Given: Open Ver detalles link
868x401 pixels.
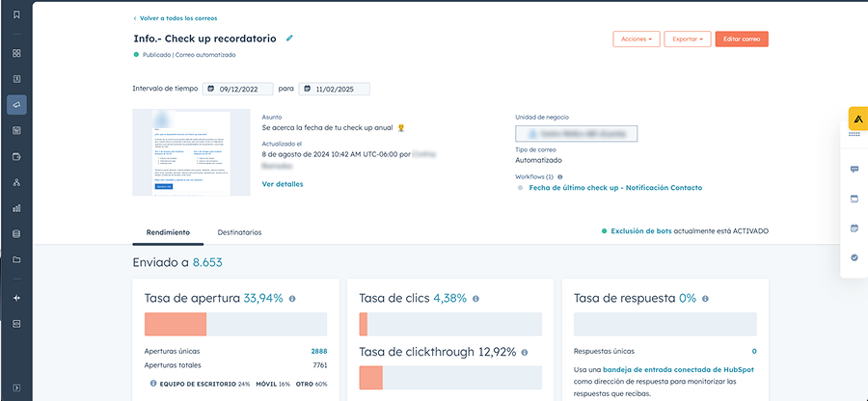Looking at the screenshot, I should (283, 184).
